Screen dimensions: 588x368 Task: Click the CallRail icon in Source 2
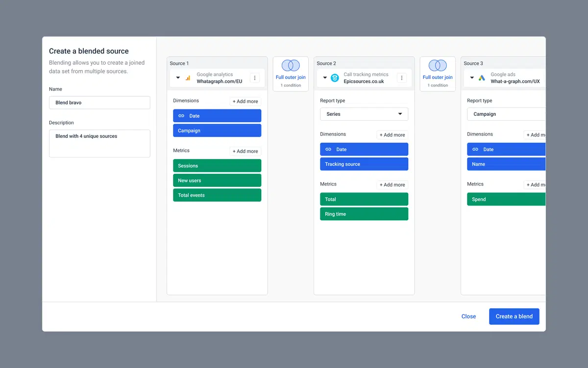tap(335, 78)
